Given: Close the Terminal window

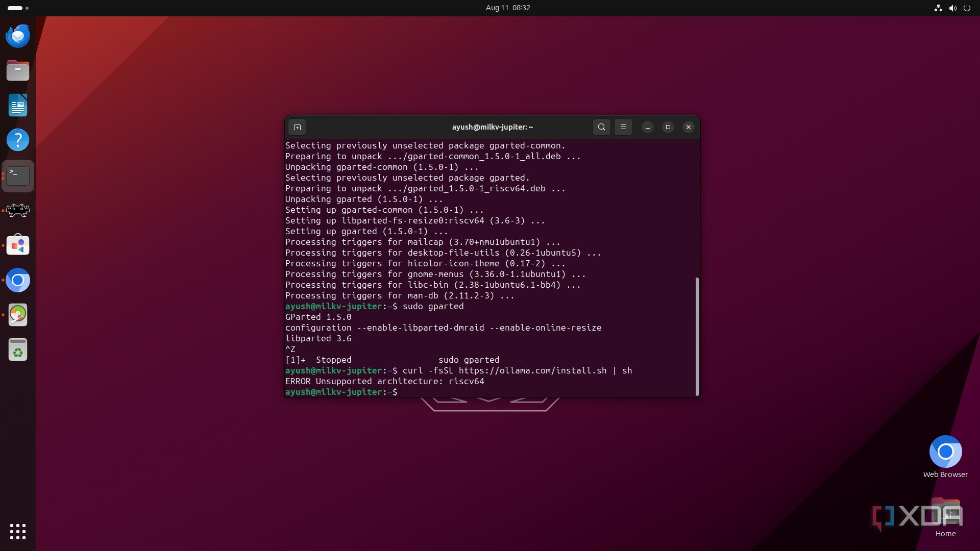Looking at the screenshot, I should click(688, 127).
